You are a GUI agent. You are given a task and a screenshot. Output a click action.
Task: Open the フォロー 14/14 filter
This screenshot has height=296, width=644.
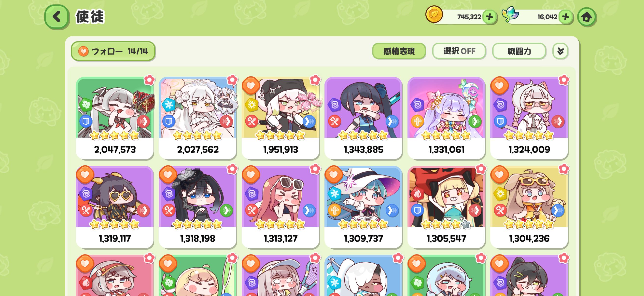pyautogui.click(x=113, y=51)
